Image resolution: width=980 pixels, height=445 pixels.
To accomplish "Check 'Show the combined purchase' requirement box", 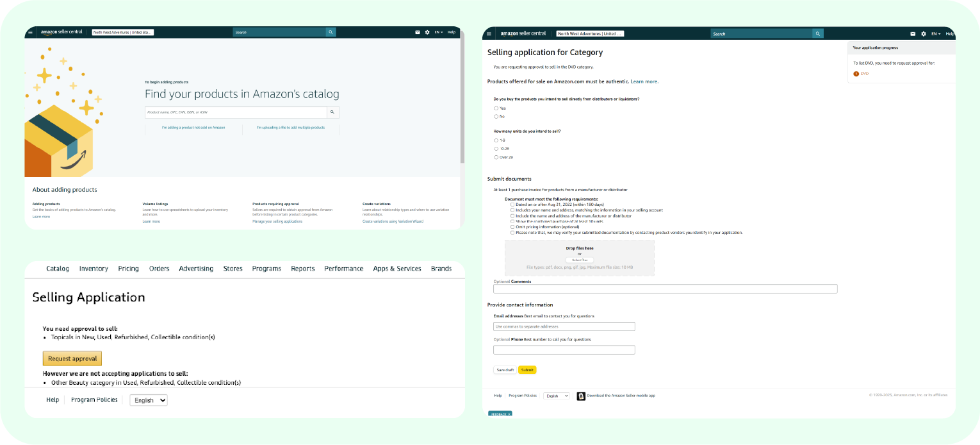I will [512, 221].
